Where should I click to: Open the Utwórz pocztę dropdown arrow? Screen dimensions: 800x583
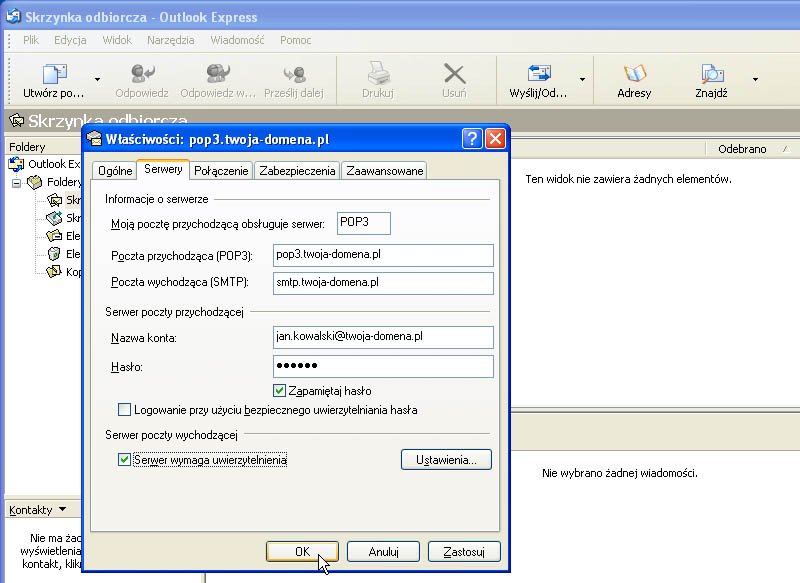click(x=97, y=80)
